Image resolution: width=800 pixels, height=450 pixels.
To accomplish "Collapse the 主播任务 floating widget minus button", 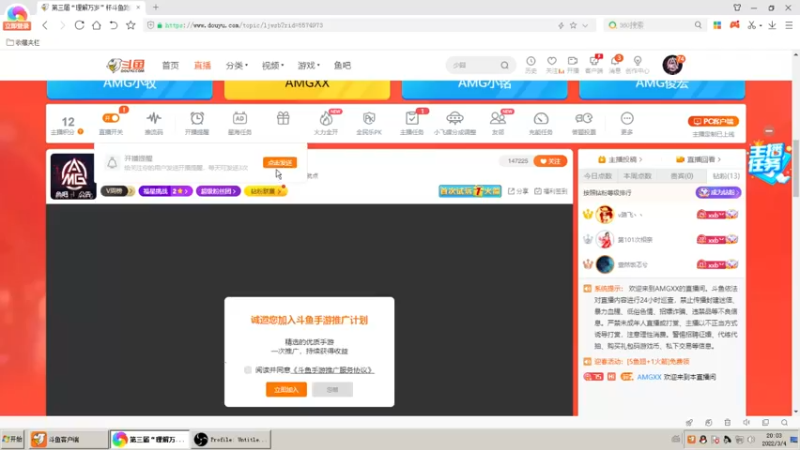I will (x=769, y=131).
